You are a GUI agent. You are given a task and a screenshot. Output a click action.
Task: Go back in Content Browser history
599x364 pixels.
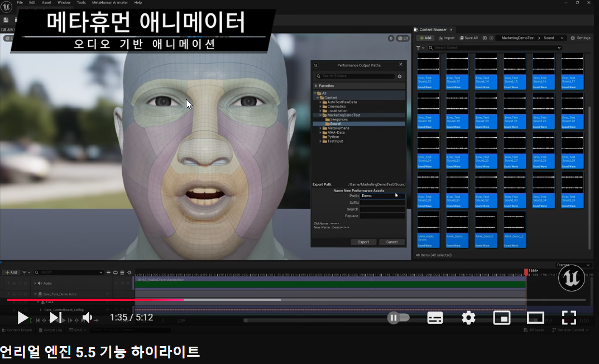[x=485, y=38]
